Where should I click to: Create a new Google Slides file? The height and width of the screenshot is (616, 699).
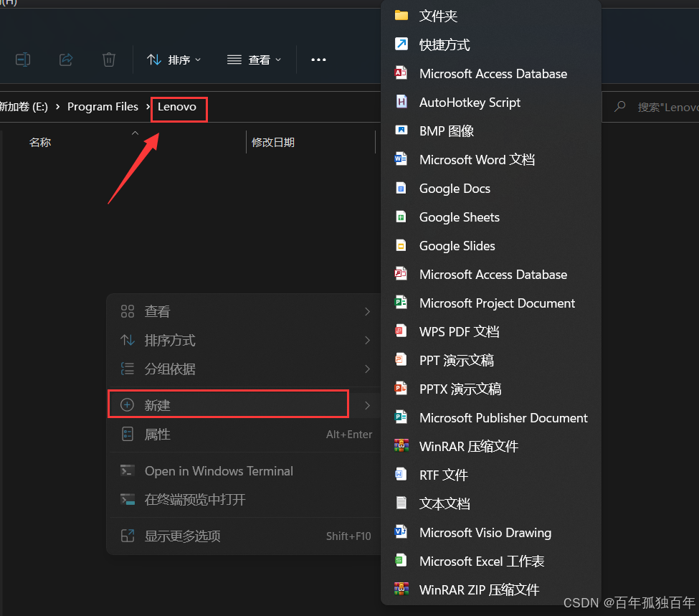coord(491,246)
